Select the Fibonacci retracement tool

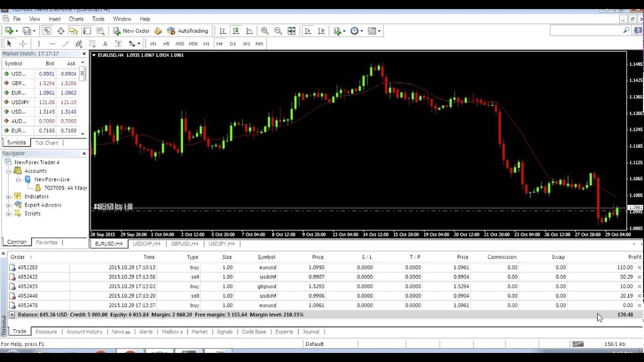pyautogui.click(x=92, y=44)
